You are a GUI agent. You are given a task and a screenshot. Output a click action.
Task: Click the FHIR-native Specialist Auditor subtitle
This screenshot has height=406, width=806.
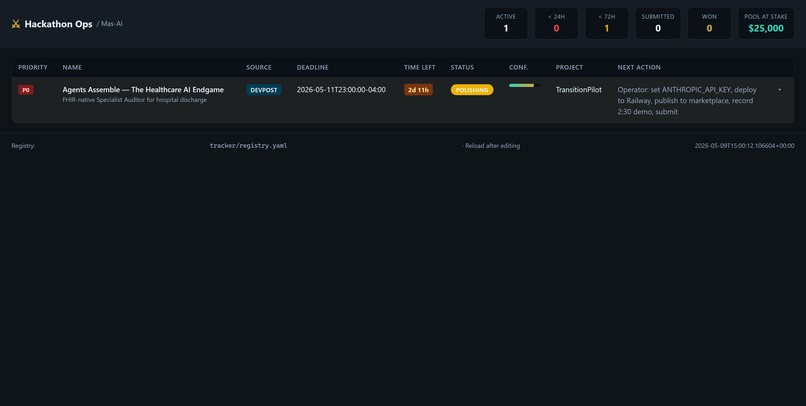coord(135,100)
